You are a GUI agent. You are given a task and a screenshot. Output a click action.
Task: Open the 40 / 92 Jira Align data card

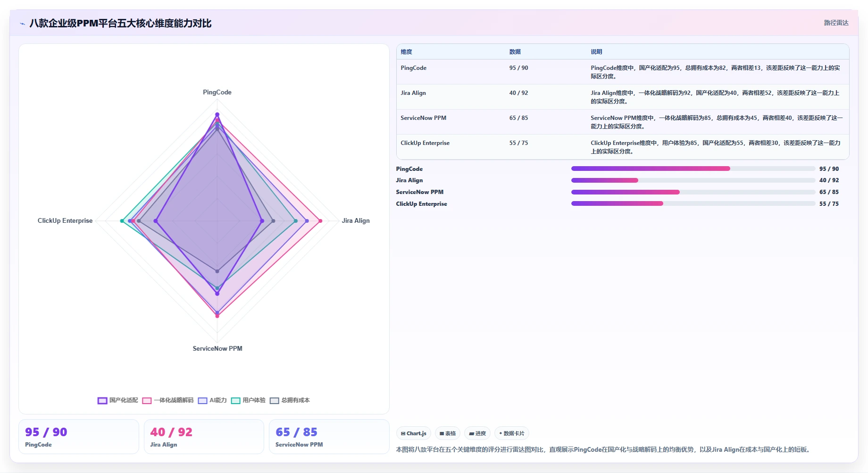(x=204, y=437)
